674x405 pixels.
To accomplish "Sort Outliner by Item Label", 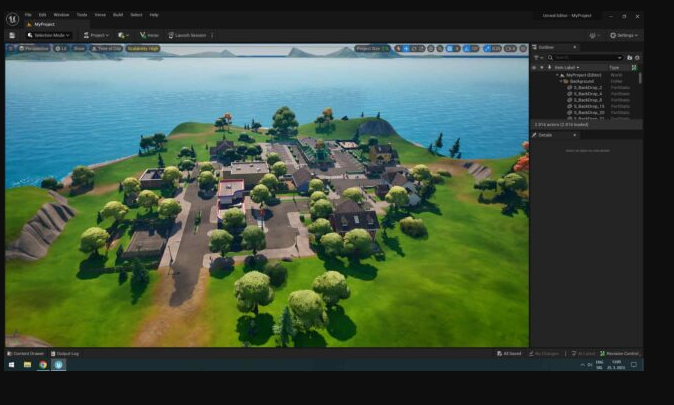I will pyautogui.click(x=566, y=68).
